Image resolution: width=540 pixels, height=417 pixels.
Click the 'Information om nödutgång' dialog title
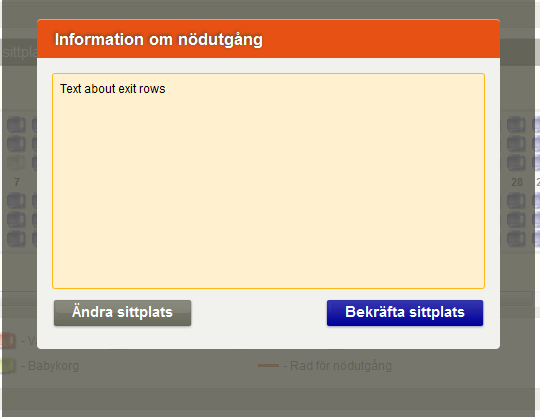coord(158,39)
